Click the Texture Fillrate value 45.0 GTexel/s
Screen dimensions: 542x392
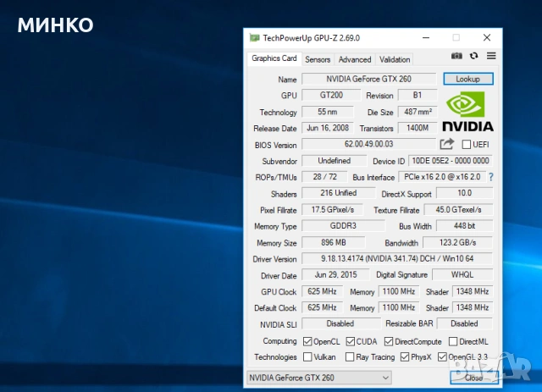tap(458, 209)
